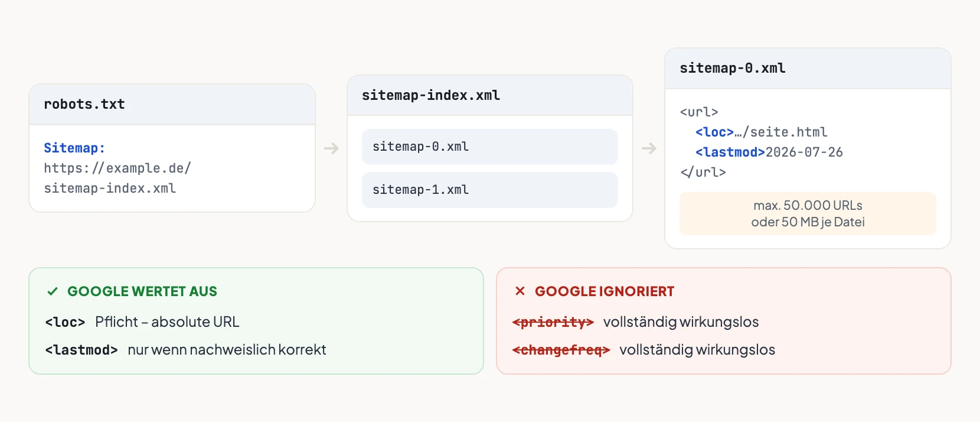Click the red X icon
Viewport: 980px width, 422px height.
coord(520,291)
